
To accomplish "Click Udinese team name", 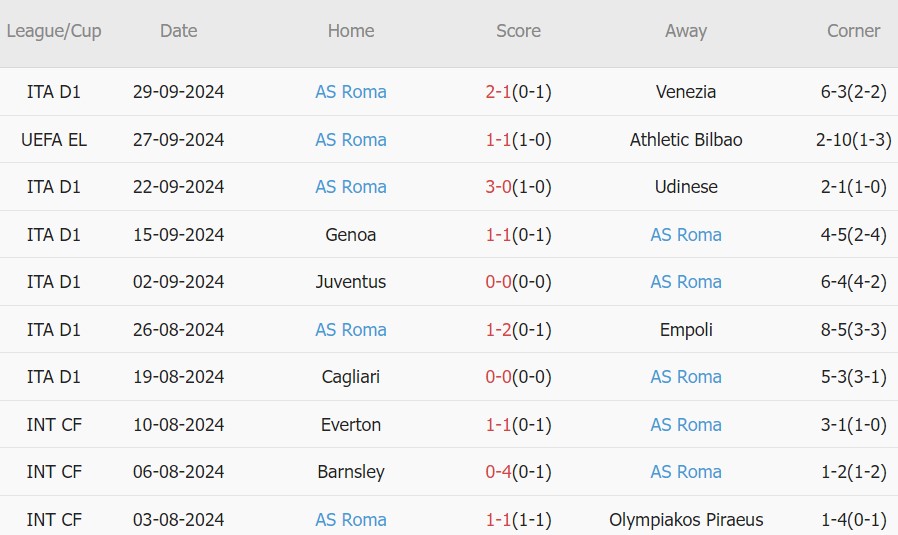I will [686, 187].
